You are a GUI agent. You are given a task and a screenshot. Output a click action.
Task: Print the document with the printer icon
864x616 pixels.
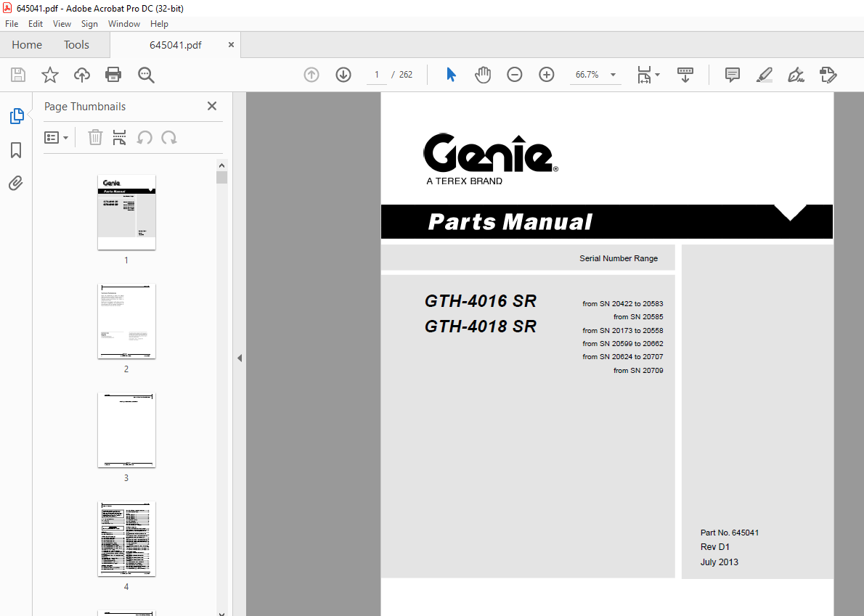113,75
